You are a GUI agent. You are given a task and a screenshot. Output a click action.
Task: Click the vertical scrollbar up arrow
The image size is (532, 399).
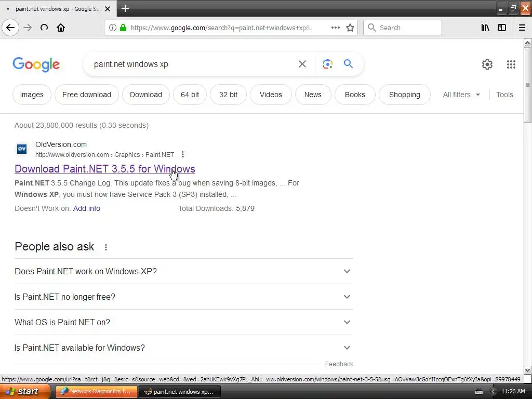(x=528, y=43)
